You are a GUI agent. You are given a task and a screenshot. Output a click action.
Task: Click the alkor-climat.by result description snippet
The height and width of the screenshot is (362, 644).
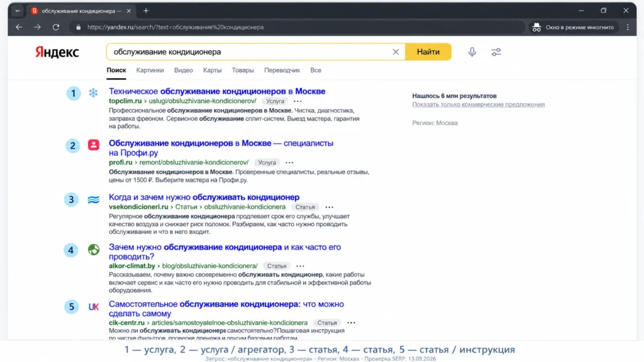pyautogui.click(x=240, y=282)
